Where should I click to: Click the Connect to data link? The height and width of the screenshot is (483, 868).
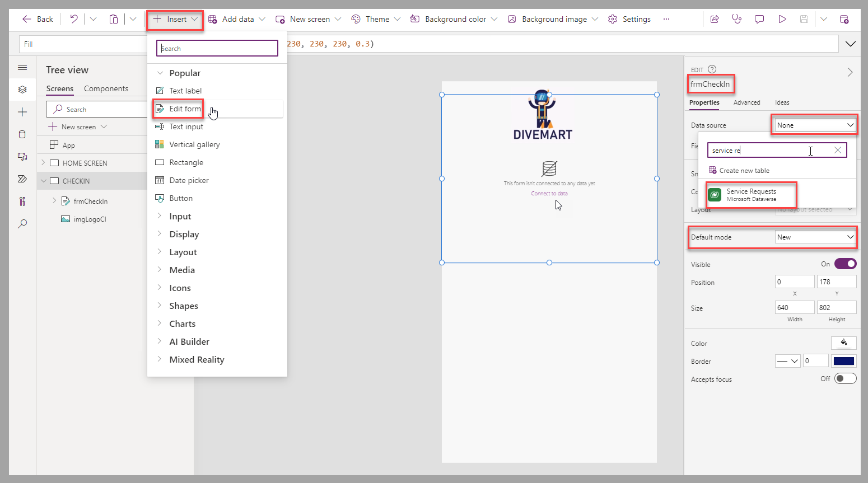(x=549, y=193)
